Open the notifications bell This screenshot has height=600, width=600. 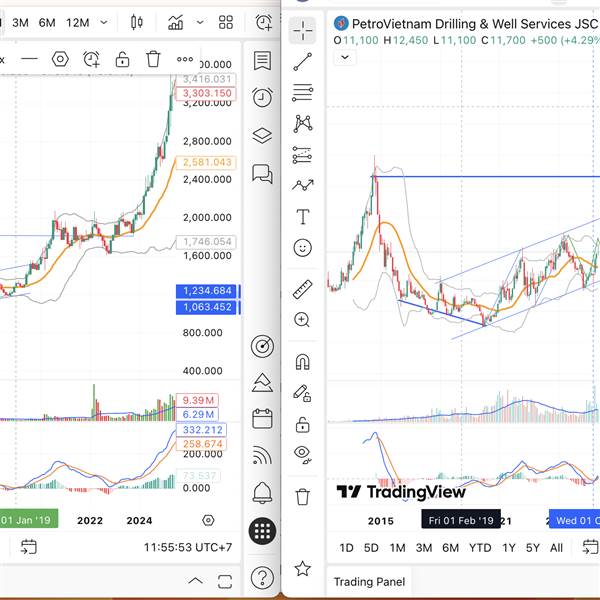coord(262,493)
